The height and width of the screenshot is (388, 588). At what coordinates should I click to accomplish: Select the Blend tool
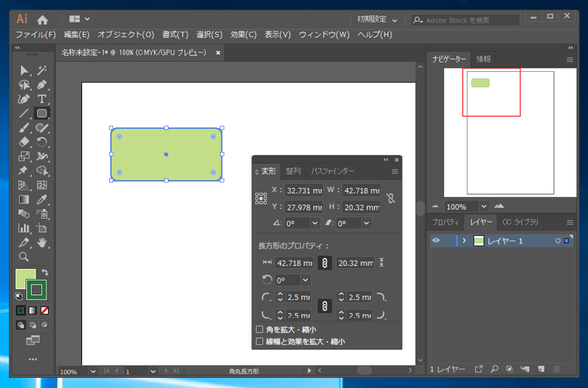[24, 214]
